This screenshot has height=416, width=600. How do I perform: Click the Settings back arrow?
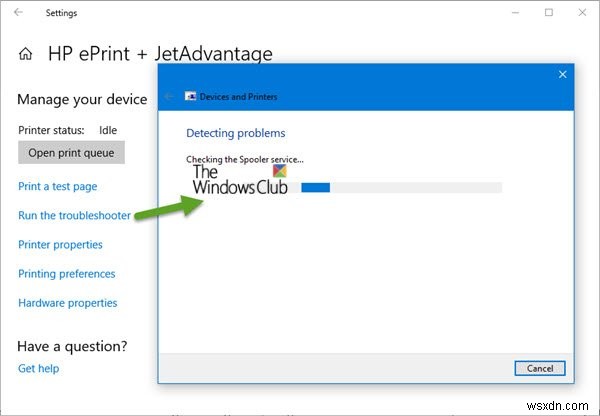click(x=19, y=13)
